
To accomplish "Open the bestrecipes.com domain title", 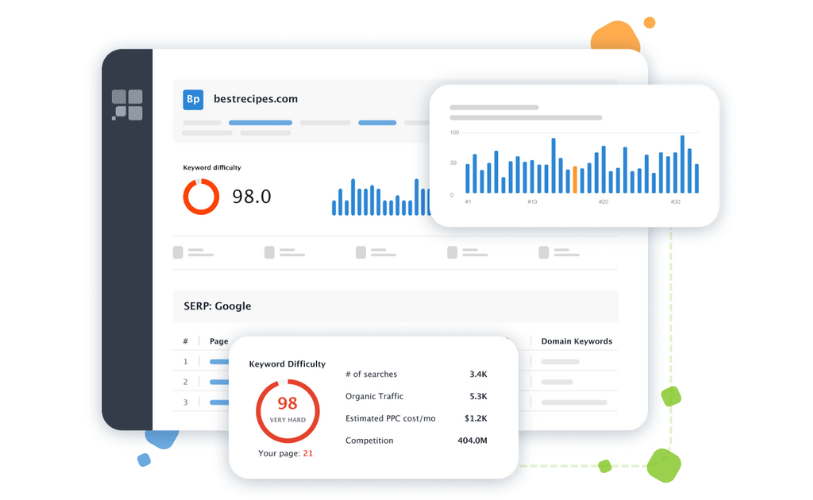I will (x=256, y=99).
